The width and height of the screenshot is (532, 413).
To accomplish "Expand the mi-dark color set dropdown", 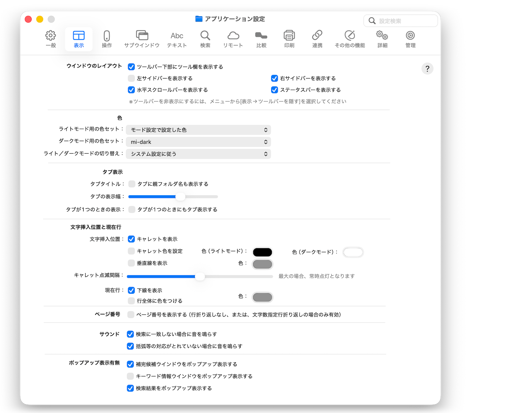I will pos(198,142).
